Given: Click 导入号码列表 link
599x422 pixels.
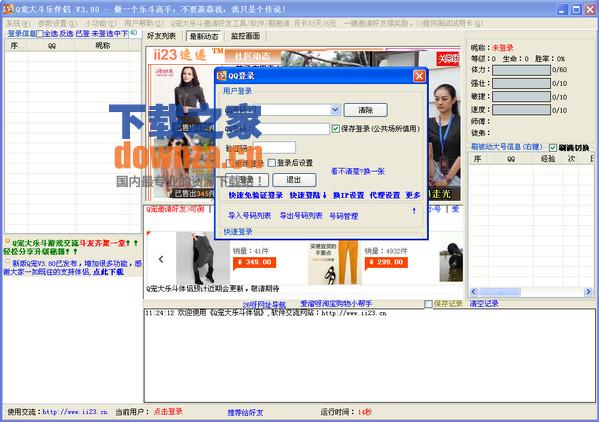Looking at the screenshot, I should (250, 215).
